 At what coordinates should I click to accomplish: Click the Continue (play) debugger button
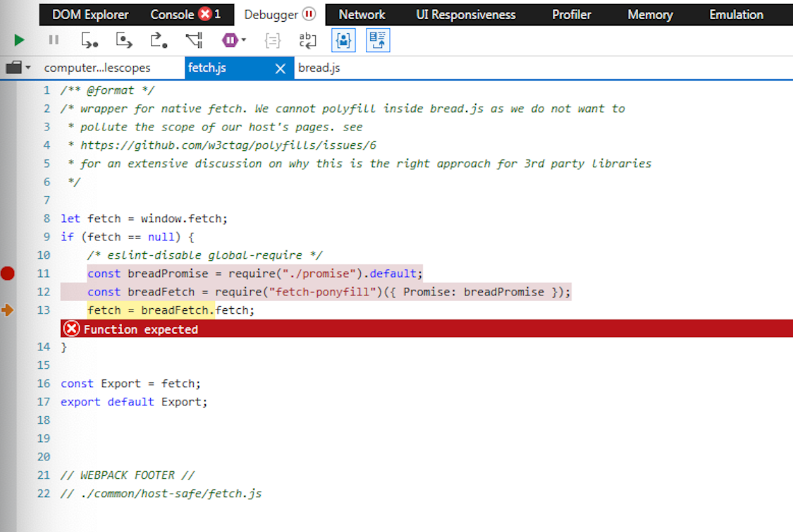pos(19,40)
